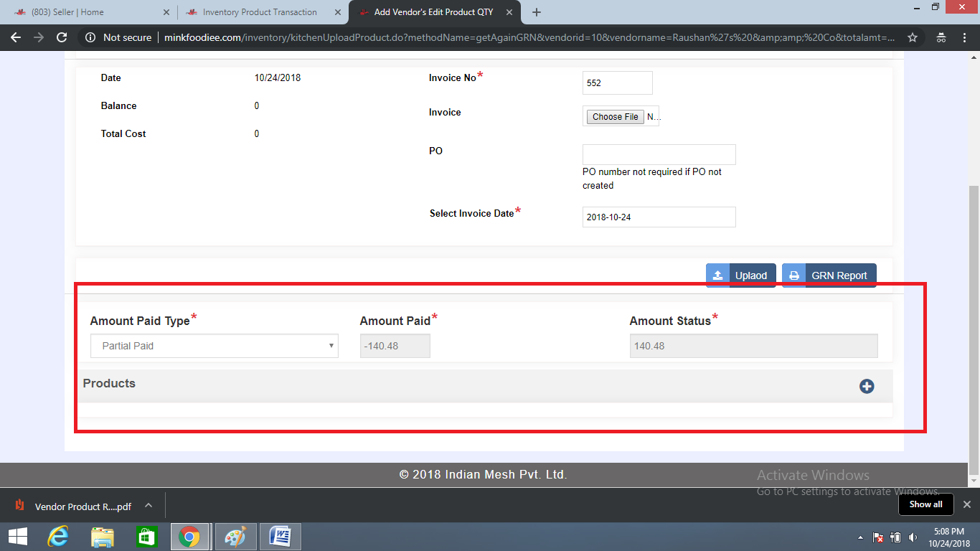The image size is (980, 551).
Task: Open the Windows Store from taskbar
Action: pyautogui.click(x=146, y=537)
